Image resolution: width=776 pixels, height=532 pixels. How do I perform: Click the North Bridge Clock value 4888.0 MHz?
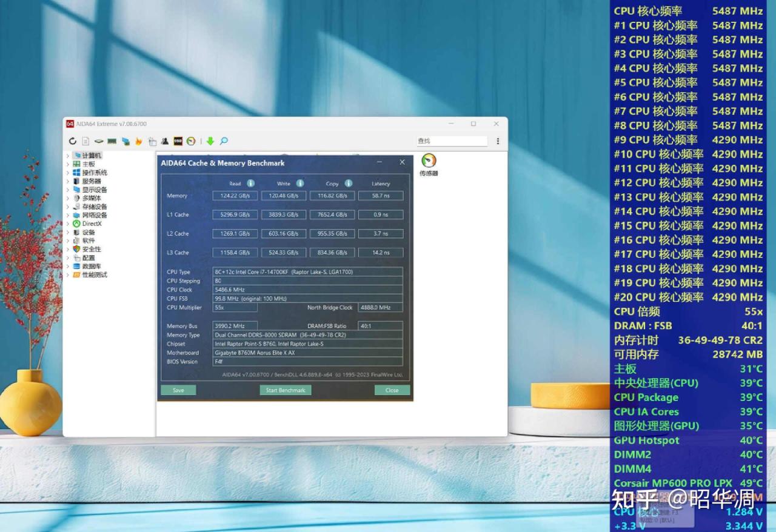[x=381, y=308]
